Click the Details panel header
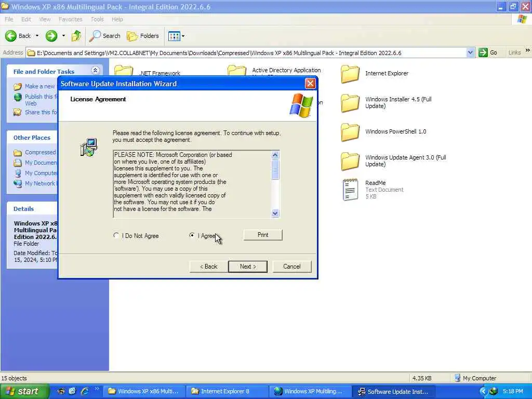This screenshot has height=399, width=532. [x=32, y=209]
